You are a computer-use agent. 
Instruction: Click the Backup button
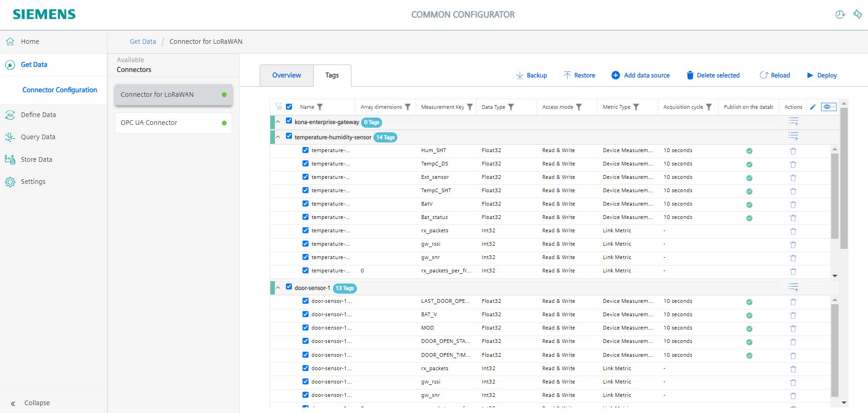pyautogui.click(x=531, y=75)
